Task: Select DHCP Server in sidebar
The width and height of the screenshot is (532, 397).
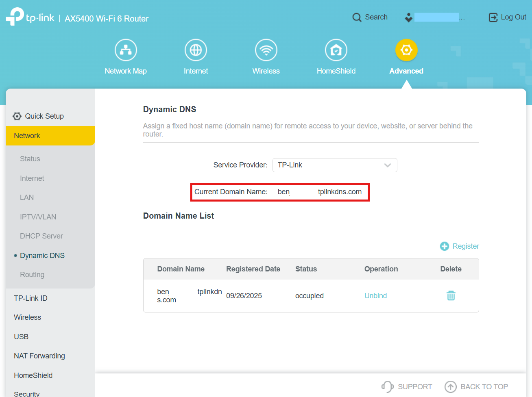Action: pyautogui.click(x=41, y=236)
